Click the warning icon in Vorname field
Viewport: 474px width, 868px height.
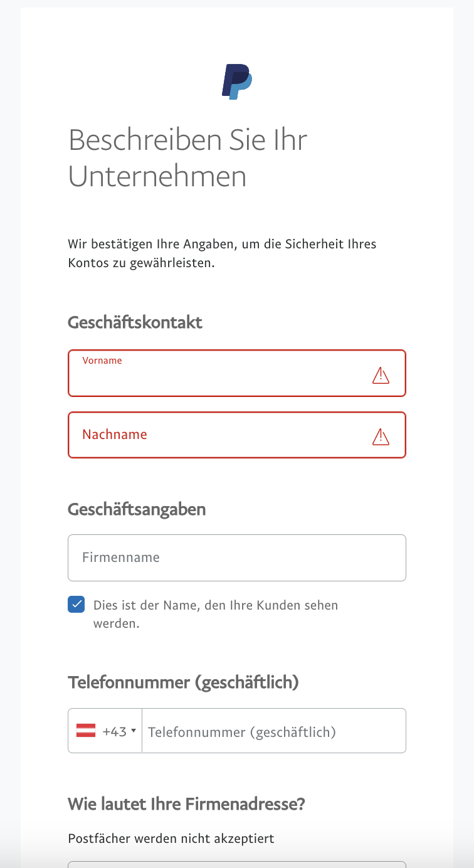pos(381,376)
